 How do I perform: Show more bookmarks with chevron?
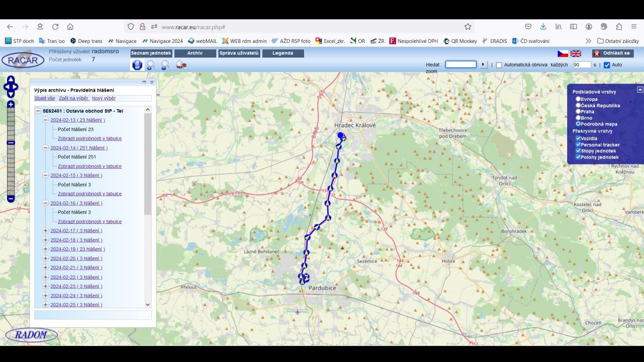click(588, 41)
